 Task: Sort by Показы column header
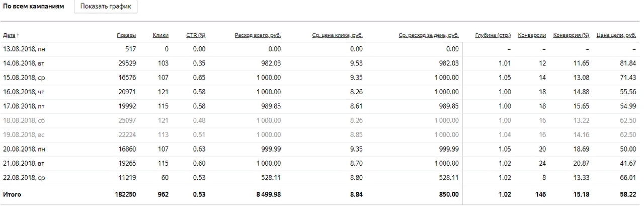coord(126,35)
